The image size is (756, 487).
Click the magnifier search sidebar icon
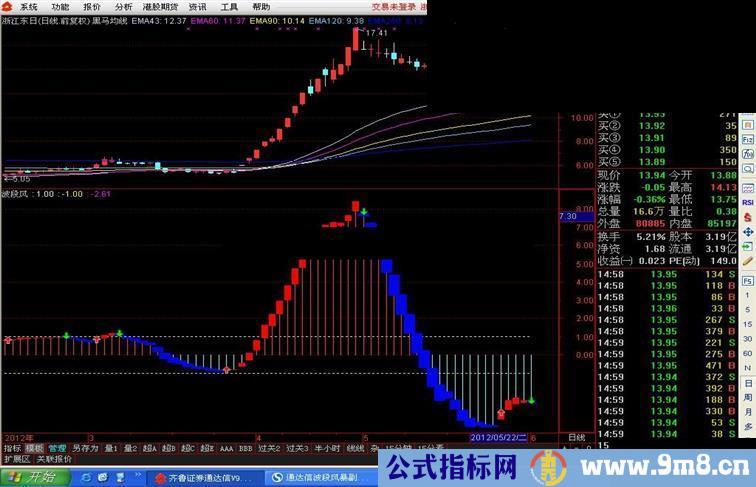tap(748, 169)
